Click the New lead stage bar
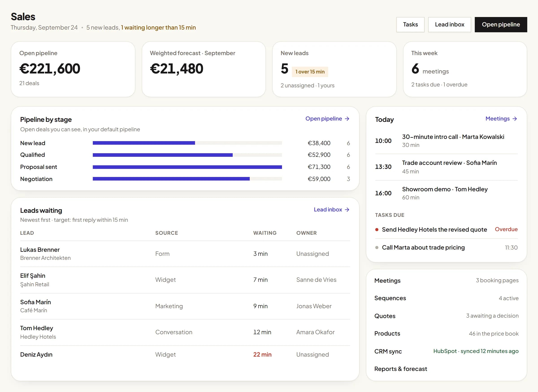The width and height of the screenshot is (538, 392). click(187, 143)
